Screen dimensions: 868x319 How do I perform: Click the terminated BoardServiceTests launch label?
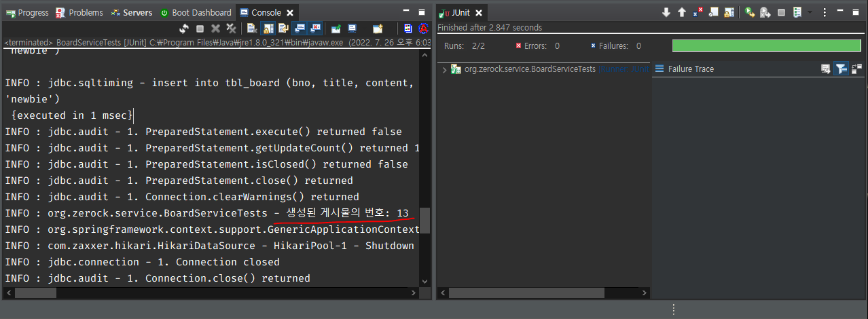pos(217,42)
